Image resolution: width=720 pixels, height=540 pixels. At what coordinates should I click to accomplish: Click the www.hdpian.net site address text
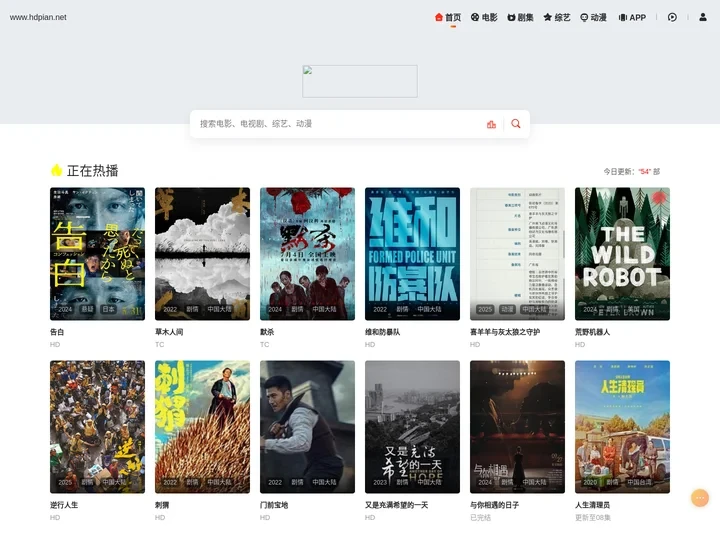tap(38, 17)
